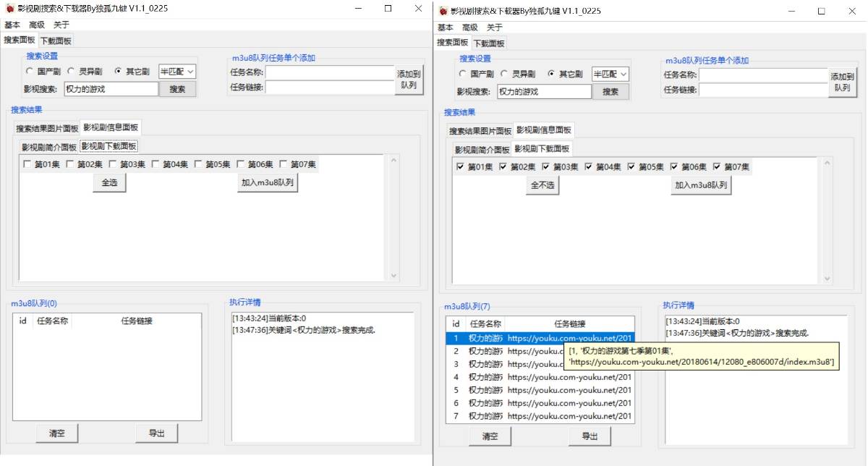The image size is (868, 466).
Task: Focus the 影视搜索 field in the left window
Action: point(111,89)
